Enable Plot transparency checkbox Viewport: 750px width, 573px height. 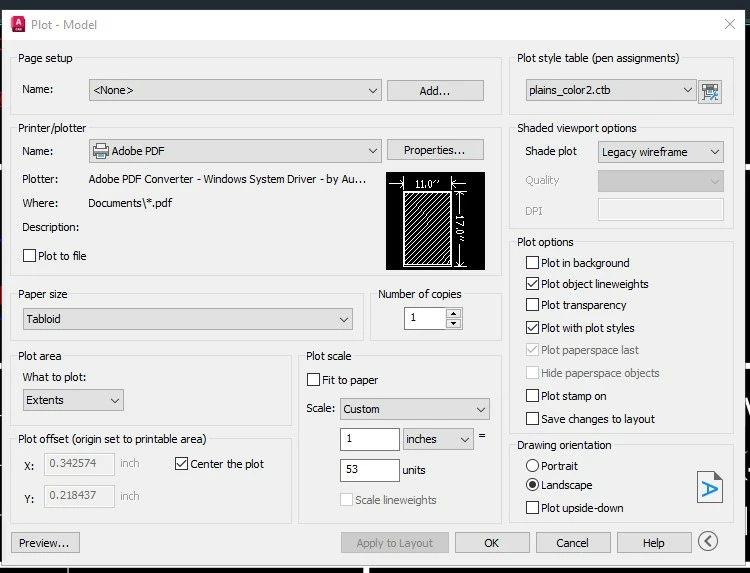pyautogui.click(x=532, y=305)
